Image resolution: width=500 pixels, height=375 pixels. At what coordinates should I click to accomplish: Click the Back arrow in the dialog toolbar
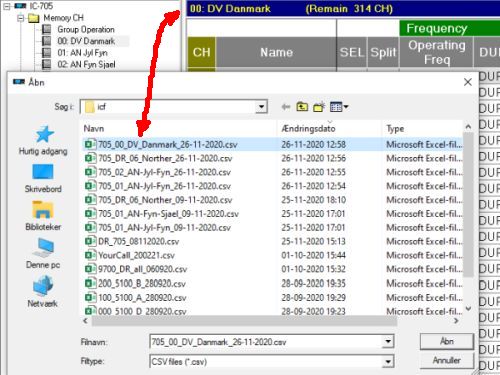point(285,107)
